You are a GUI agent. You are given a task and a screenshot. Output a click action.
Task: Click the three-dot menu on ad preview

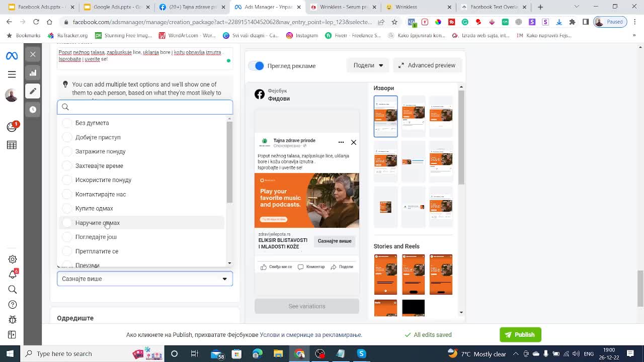click(341, 142)
